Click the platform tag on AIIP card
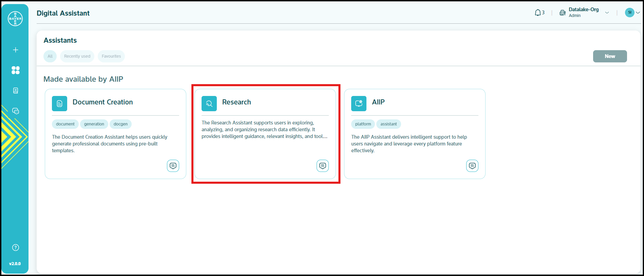The image size is (644, 276). coord(363,124)
